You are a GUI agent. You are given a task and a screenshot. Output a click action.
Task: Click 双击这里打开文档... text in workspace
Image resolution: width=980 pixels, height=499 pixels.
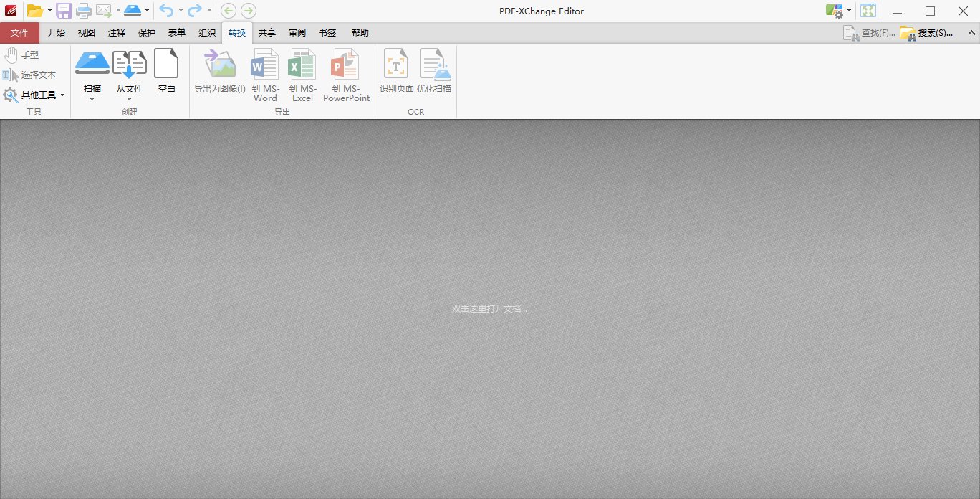[x=489, y=309]
